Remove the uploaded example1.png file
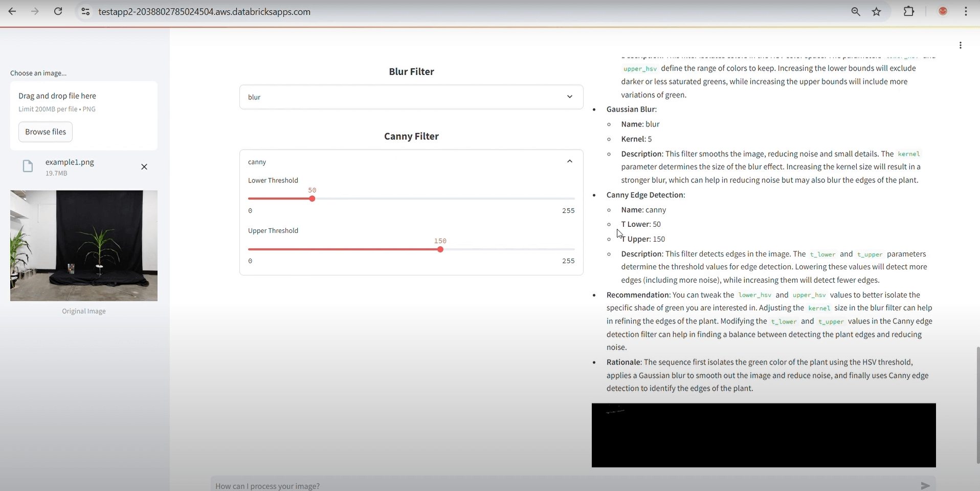Screen dimensions: 980x491 click(x=144, y=167)
